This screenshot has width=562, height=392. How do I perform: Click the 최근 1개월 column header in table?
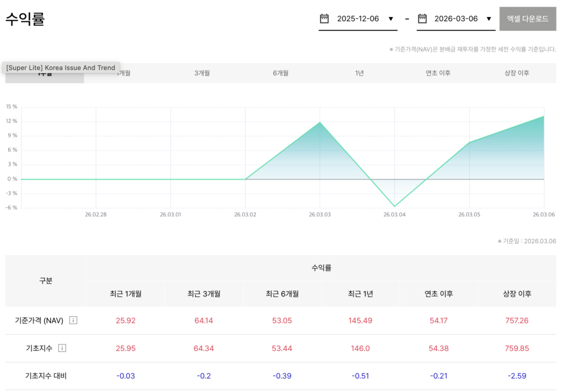coord(126,294)
